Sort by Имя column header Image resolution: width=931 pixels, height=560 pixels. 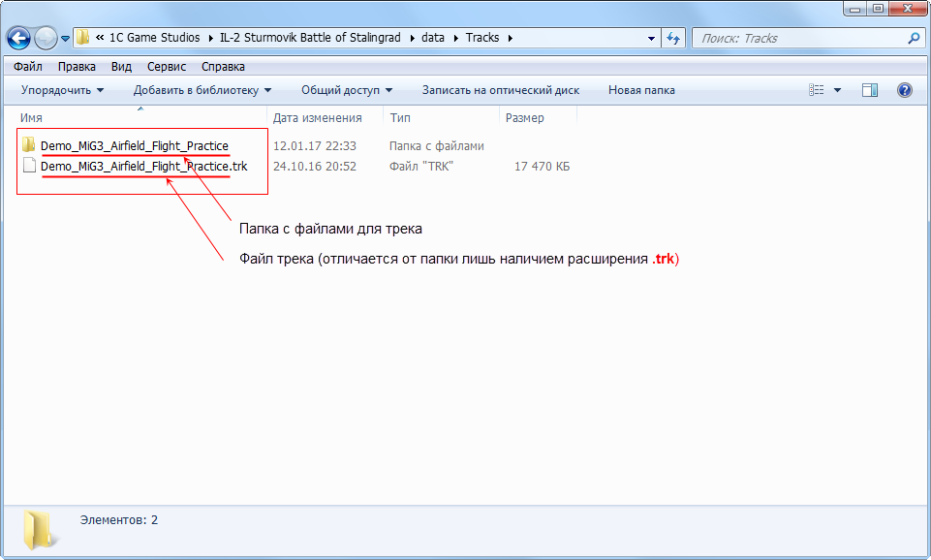pos(31,117)
